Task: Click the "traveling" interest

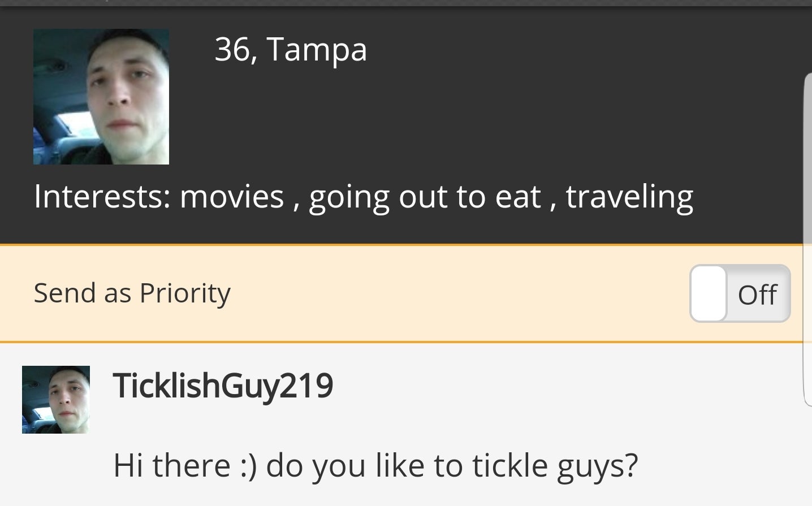Action: pos(629,197)
